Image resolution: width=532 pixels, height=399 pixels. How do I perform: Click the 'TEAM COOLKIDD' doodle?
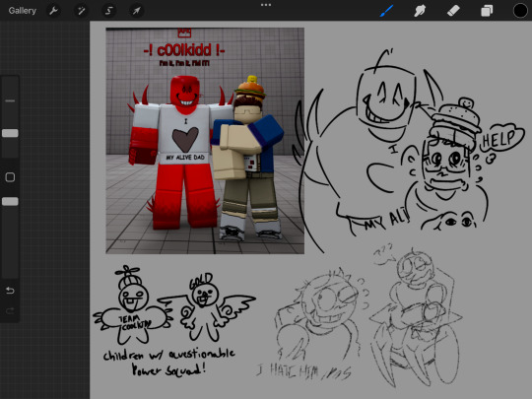pos(133,304)
